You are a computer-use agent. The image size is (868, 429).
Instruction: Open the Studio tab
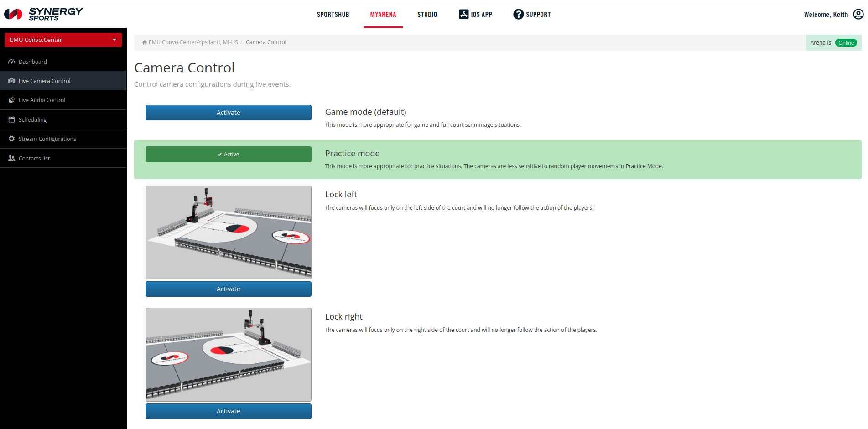tap(427, 15)
